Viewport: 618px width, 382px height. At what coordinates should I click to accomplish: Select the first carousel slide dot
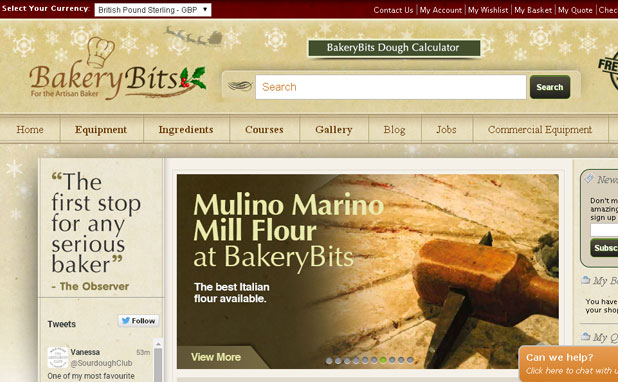point(329,360)
